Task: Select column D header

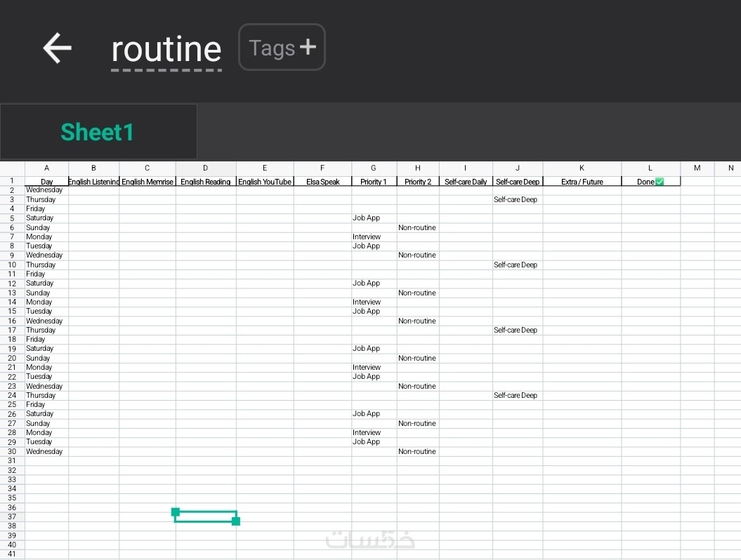Action: point(206,168)
